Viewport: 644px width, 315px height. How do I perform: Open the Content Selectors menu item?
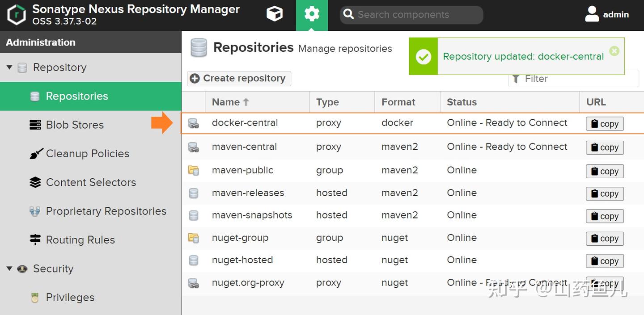point(91,182)
